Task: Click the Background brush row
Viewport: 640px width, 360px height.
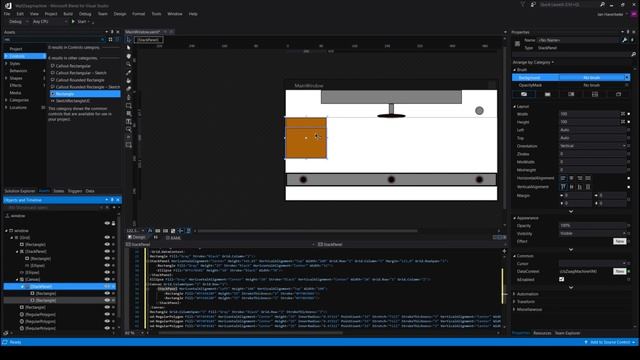Action: click(571, 78)
